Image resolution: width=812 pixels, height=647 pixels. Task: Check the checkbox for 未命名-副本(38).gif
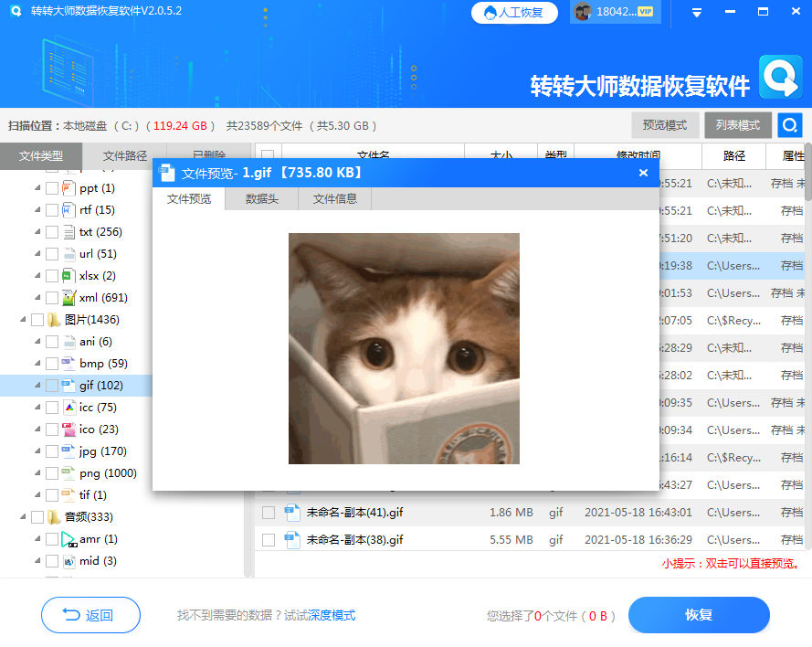268,539
